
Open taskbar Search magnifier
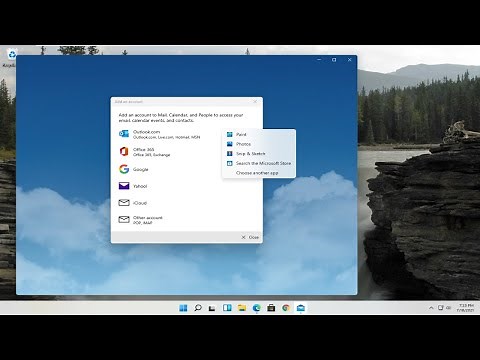coord(198,308)
